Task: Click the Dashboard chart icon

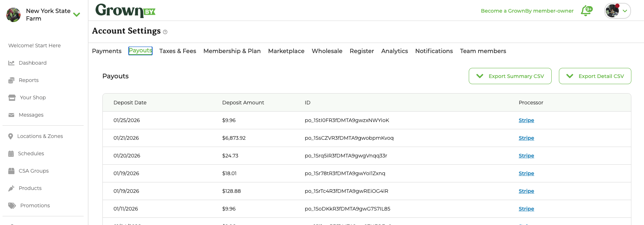Action: [12, 63]
